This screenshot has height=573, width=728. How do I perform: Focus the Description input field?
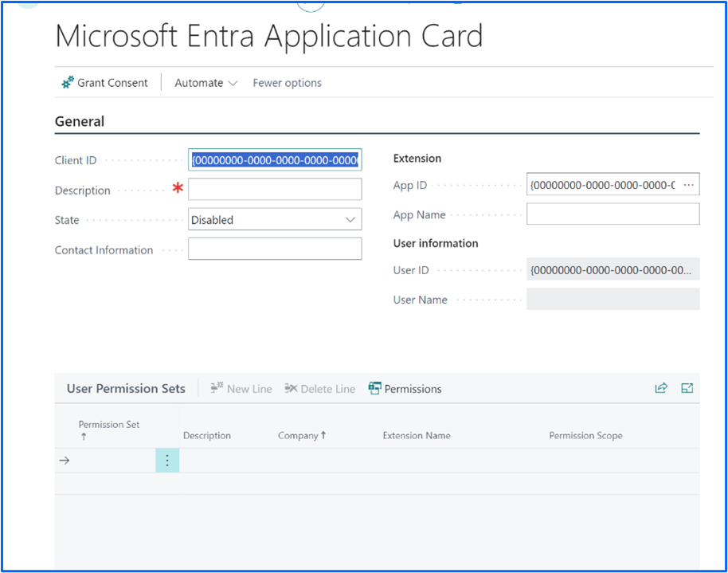pyautogui.click(x=275, y=190)
